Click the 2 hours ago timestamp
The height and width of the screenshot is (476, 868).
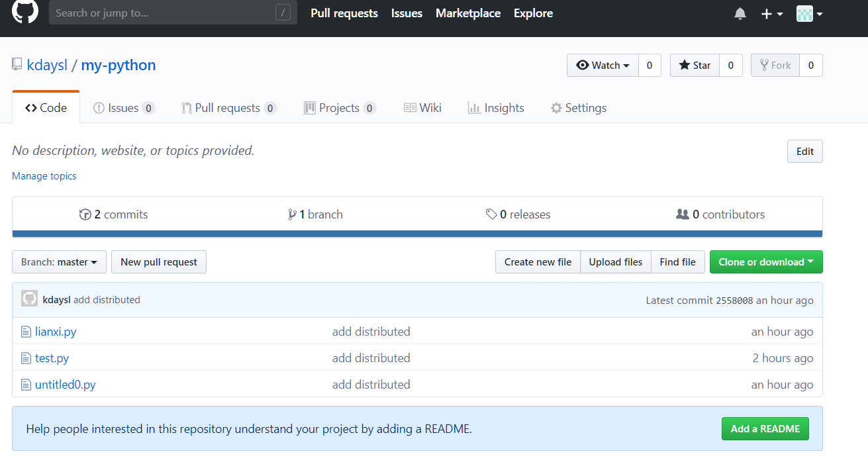(783, 358)
